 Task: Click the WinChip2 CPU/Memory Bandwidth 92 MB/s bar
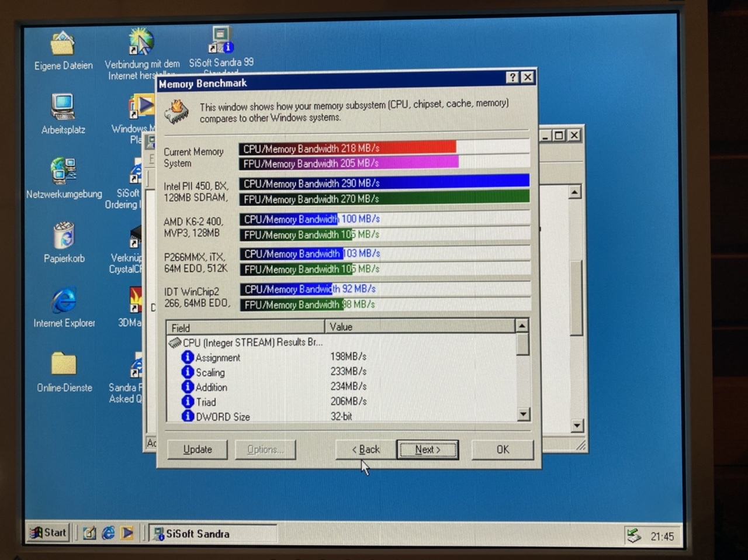[385, 289]
